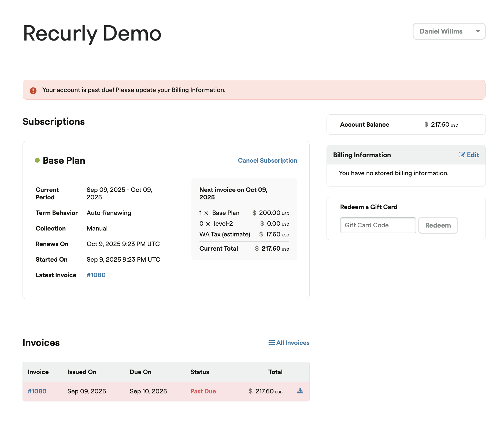
Task: Click the Past Due status text
Action: tap(203, 391)
